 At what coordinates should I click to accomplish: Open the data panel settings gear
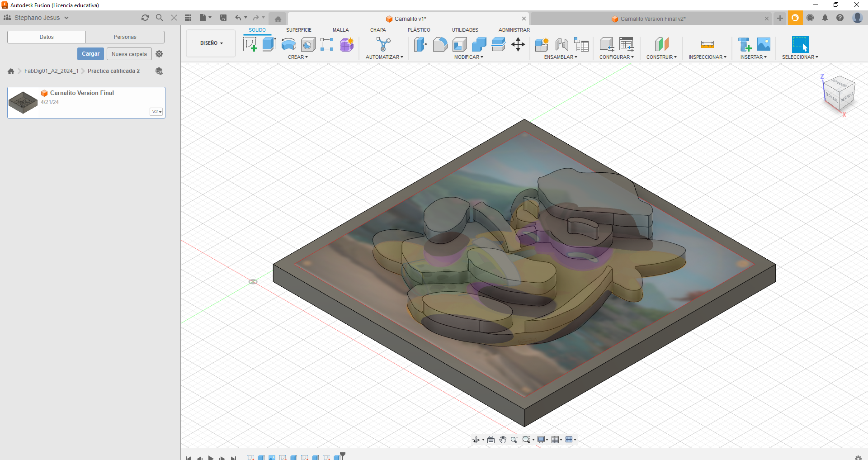click(159, 54)
